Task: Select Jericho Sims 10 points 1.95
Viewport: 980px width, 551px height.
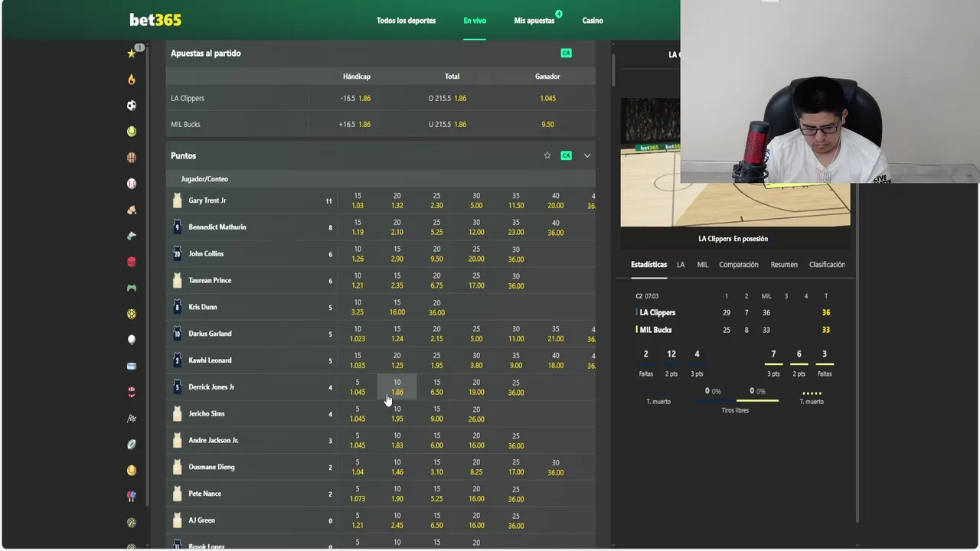Action: [x=397, y=414]
